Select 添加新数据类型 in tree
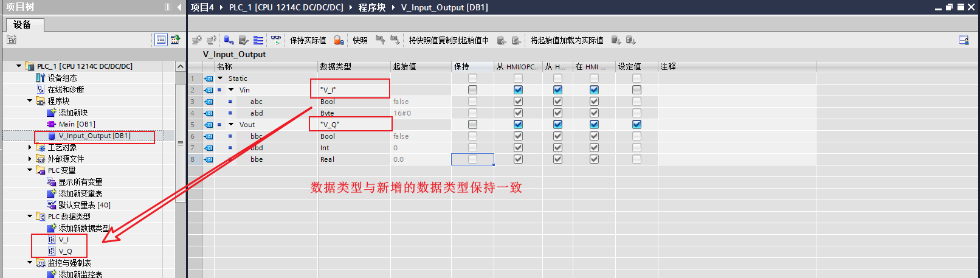Image resolution: width=980 pixels, height=278 pixels. tap(85, 228)
